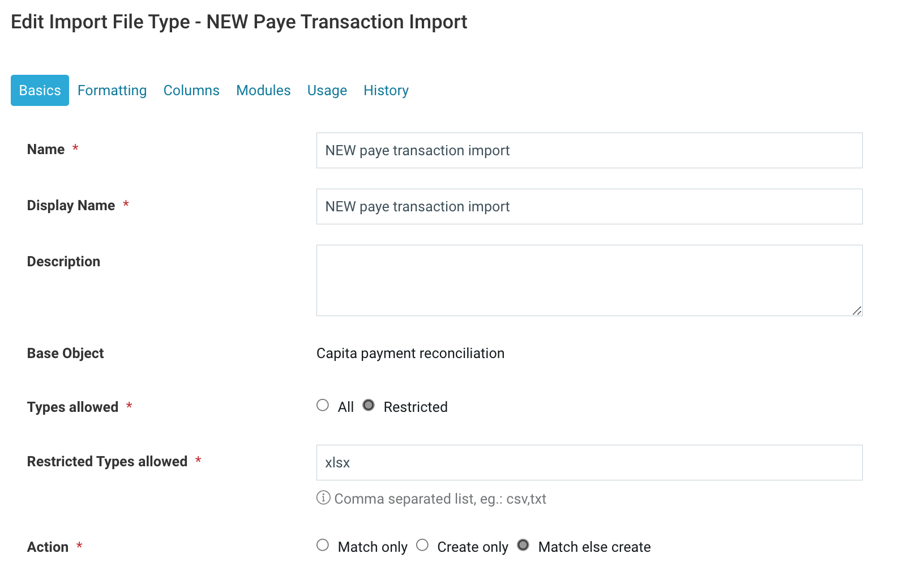Click the Match else create label

(x=594, y=547)
